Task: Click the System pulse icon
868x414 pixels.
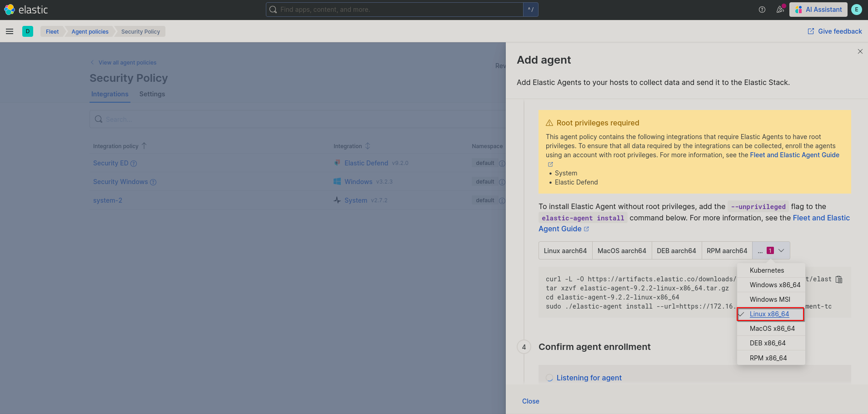Action: tap(337, 200)
